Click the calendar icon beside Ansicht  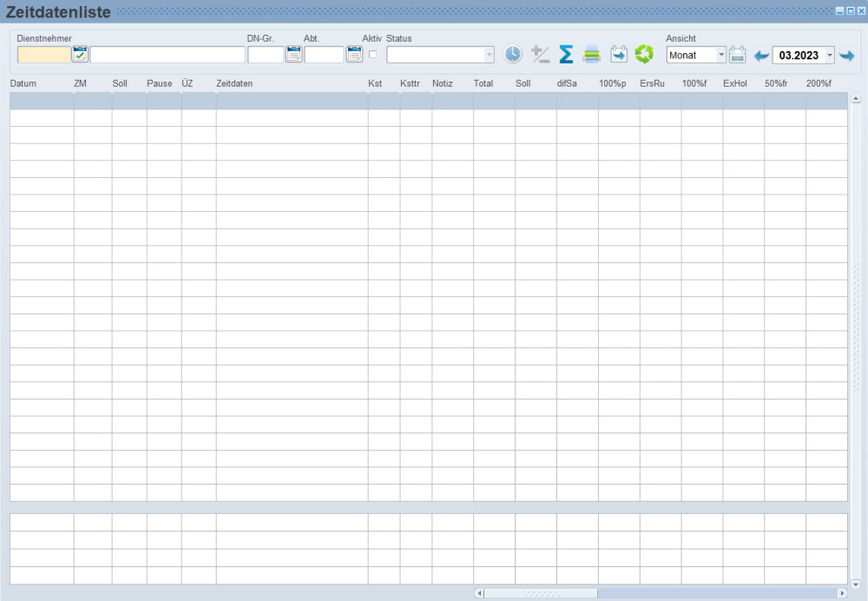pyautogui.click(x=738, y=56)
